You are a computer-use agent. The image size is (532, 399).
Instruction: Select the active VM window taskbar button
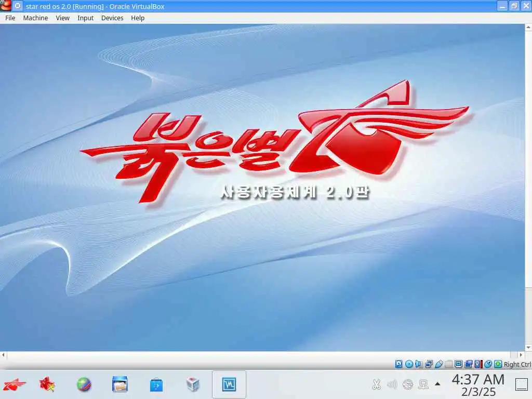[229, 384]
